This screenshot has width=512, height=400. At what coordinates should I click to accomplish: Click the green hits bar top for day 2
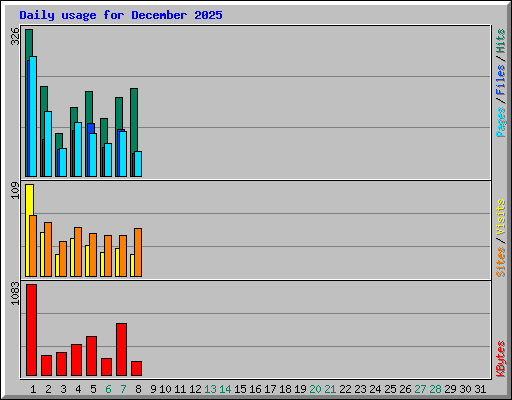(44, 98)
